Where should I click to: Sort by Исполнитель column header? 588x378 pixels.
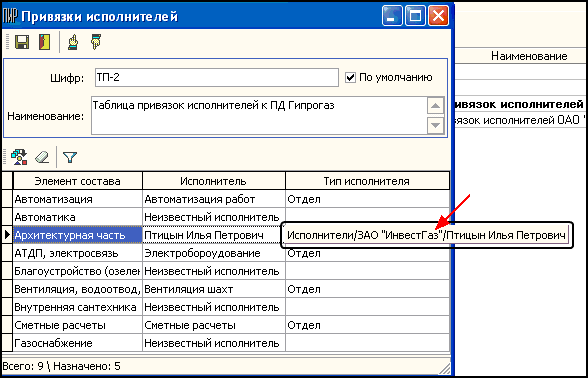(214, 181)
